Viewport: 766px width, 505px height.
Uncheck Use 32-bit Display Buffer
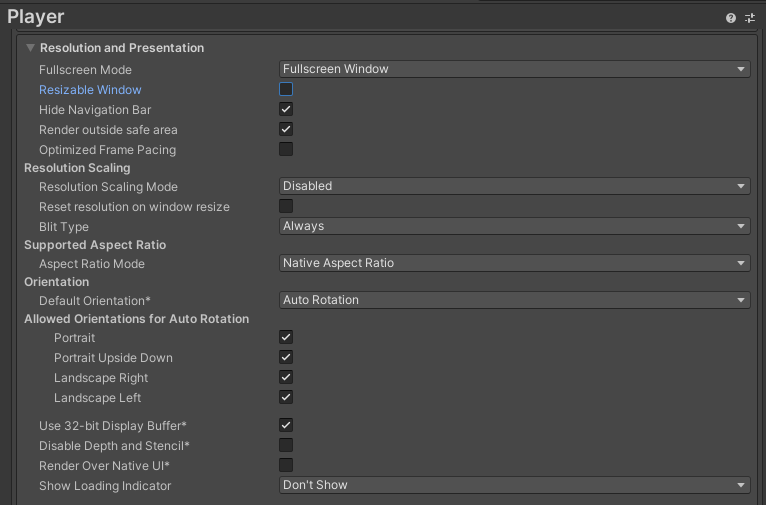pyautogui.click(x=286, y=425)
